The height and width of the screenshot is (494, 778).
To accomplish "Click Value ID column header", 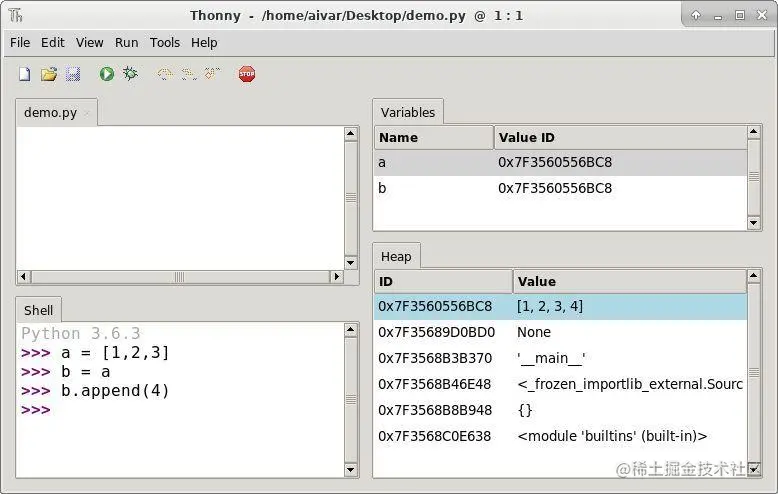I will pyautogui.click(x=620, y=137).
